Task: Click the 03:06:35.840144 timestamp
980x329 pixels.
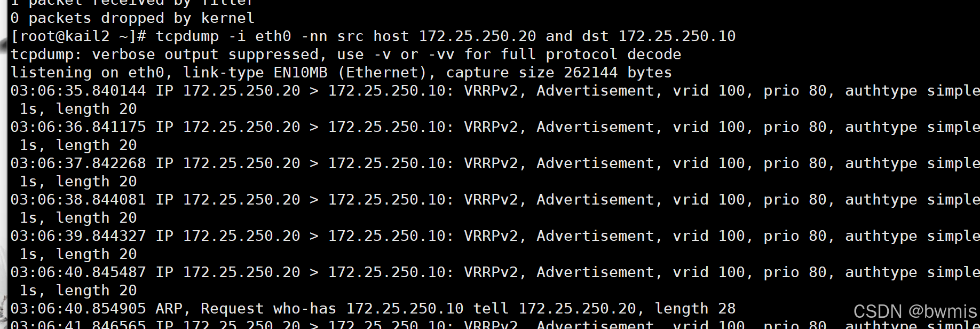Action: (78, 91)
